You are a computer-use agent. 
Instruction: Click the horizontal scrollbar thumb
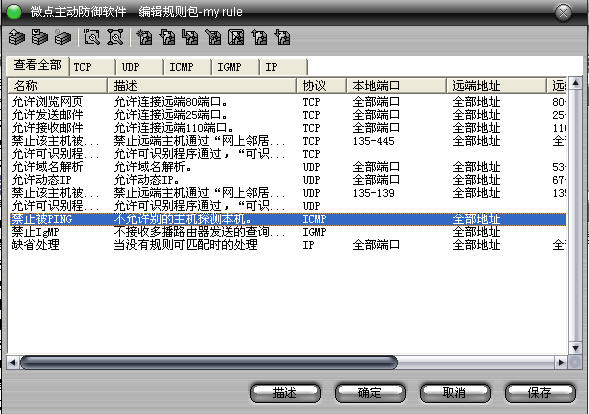tap(209, 363)
